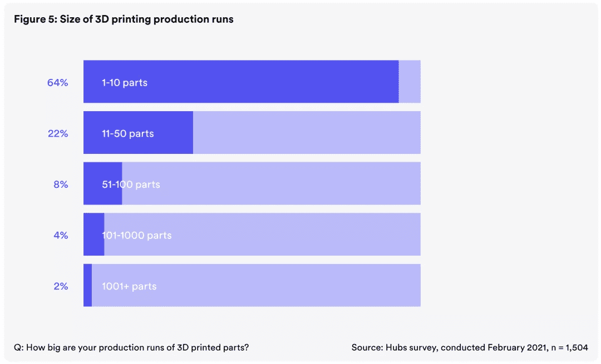The image size is (601, 364).
Task: Click dark filled segment of 101-1000 bar
Action: [94, 235]
